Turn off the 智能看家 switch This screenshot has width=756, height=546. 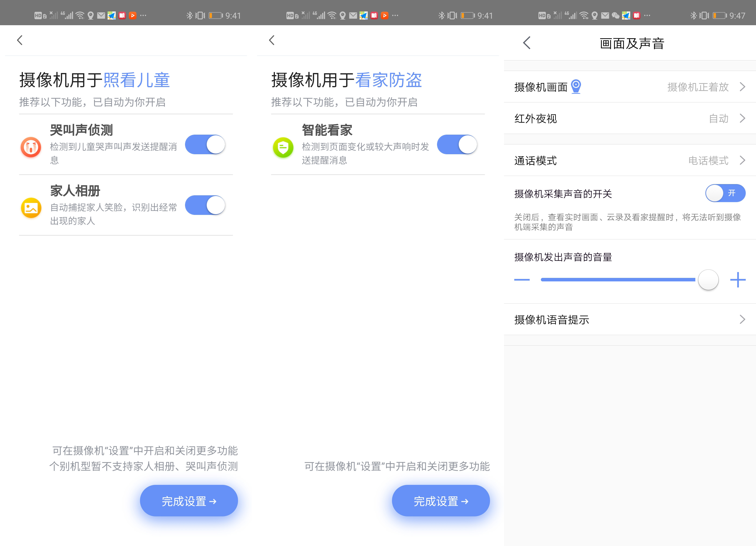click(457, 145)
